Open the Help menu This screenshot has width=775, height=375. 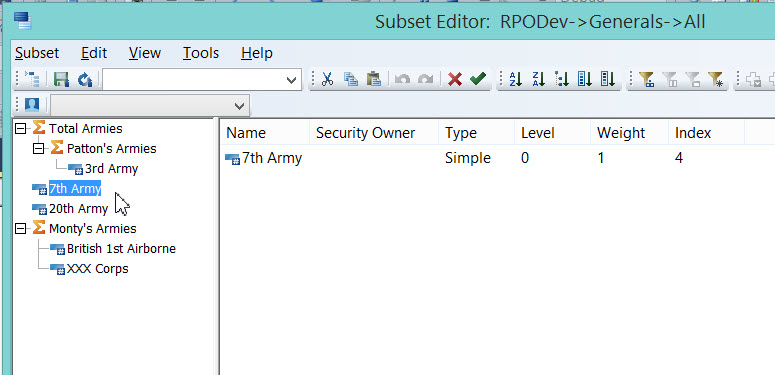coord(257,53)
